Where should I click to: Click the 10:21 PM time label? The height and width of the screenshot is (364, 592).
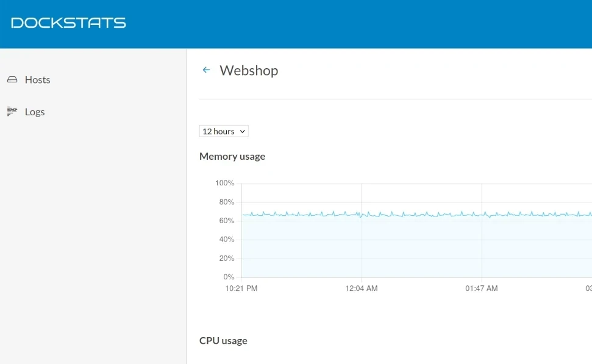241,288
